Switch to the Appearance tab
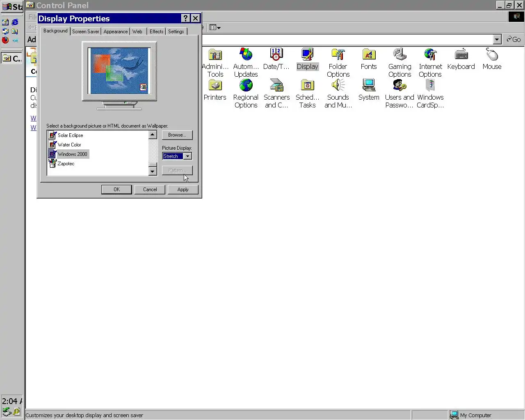525x420 pixels. (x=115, y=32)
